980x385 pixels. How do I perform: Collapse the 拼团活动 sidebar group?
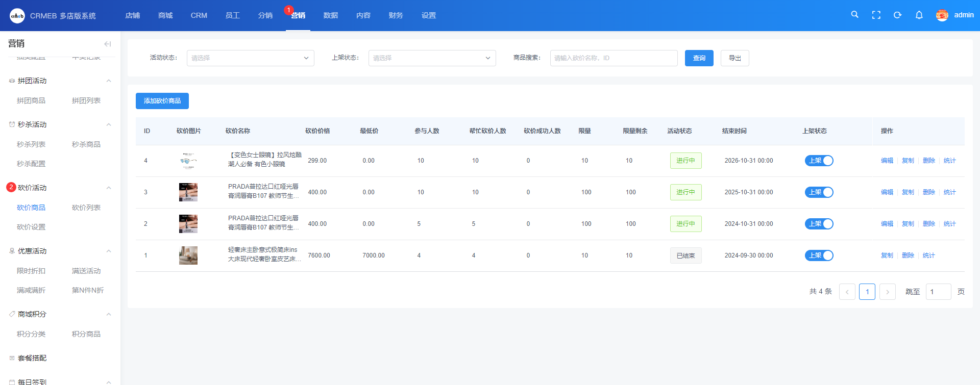pos(108,81)
